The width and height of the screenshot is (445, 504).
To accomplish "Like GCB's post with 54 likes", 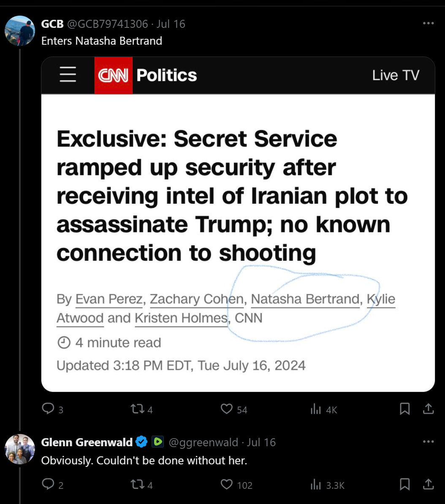I will 227,409.
